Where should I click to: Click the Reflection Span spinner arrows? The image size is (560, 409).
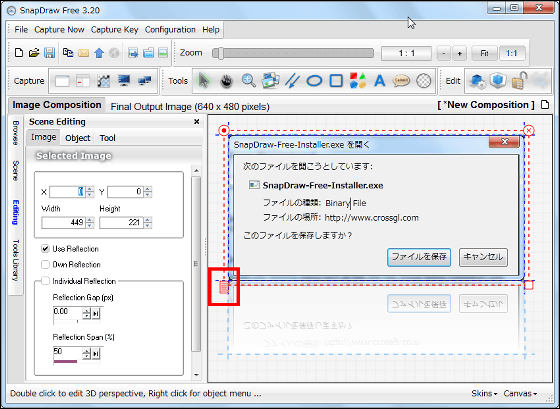[x=86, y=354]
